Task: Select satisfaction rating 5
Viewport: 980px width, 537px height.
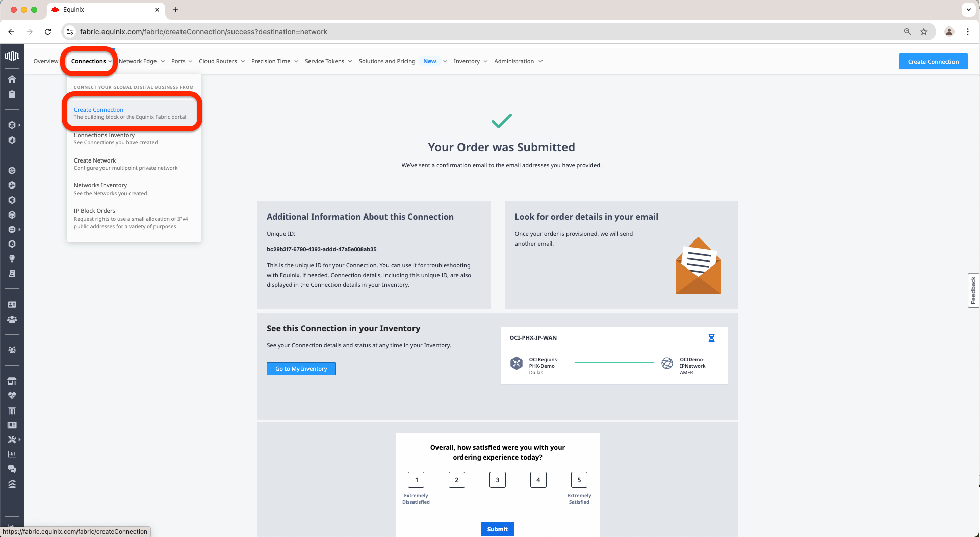Action: 579,480
